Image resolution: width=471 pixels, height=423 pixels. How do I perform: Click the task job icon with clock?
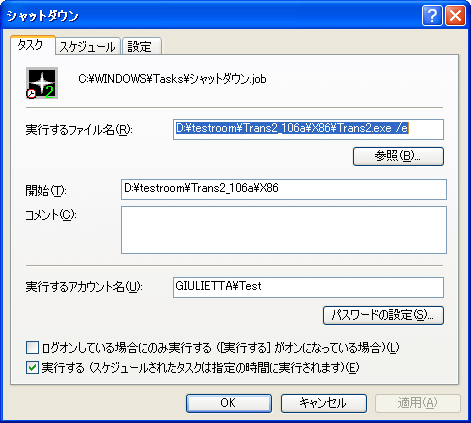point(42,83)
